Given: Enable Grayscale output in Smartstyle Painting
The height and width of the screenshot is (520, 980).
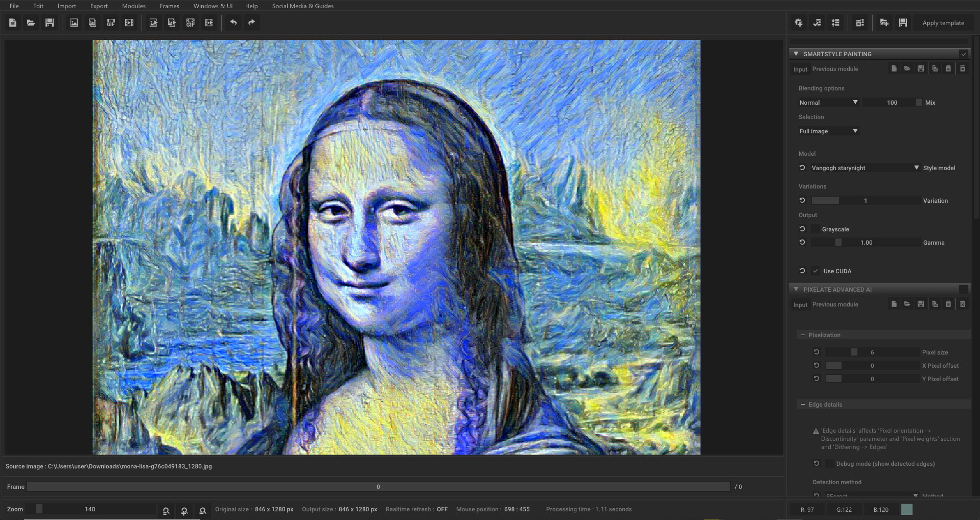Looking at the screenshot, I should (816, 229).
